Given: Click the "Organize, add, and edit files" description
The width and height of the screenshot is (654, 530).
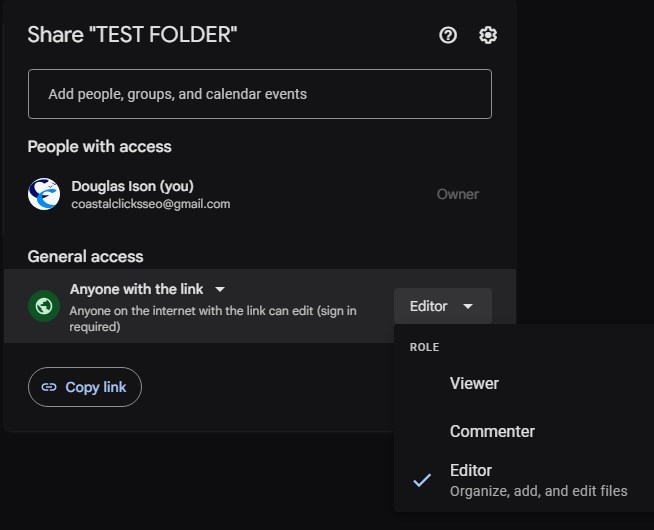Looking at the screenshot, I should click(x=538, y=491).
